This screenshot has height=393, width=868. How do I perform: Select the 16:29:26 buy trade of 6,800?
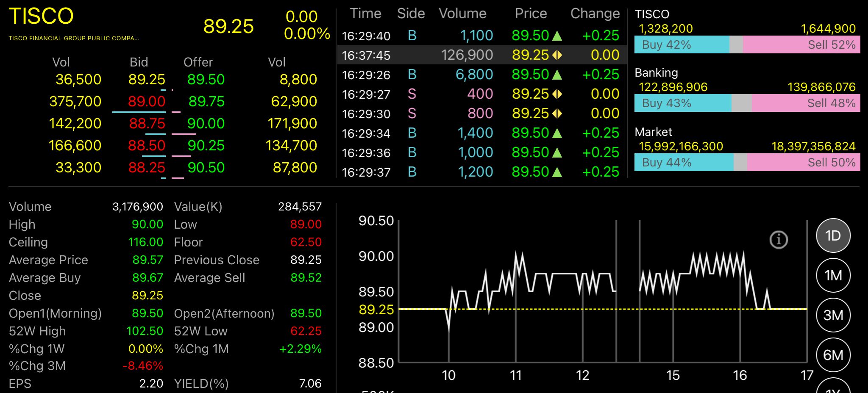click(482, 74)
